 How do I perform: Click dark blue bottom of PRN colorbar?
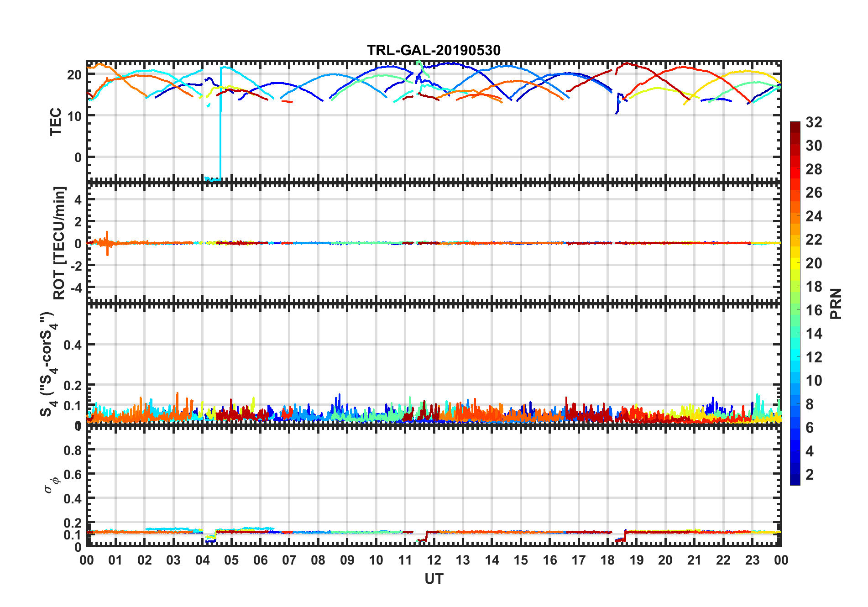(x=795, y=481)
